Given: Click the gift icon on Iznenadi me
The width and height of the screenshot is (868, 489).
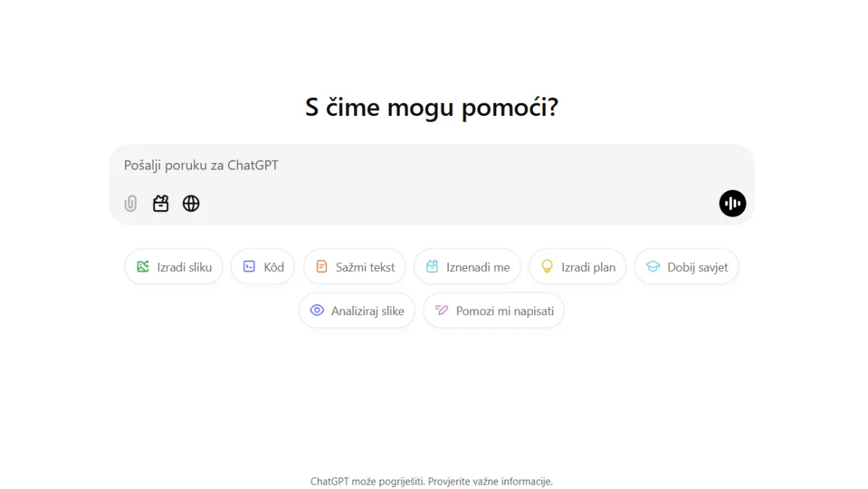Looking at the screenshot, I should (434, 267).
